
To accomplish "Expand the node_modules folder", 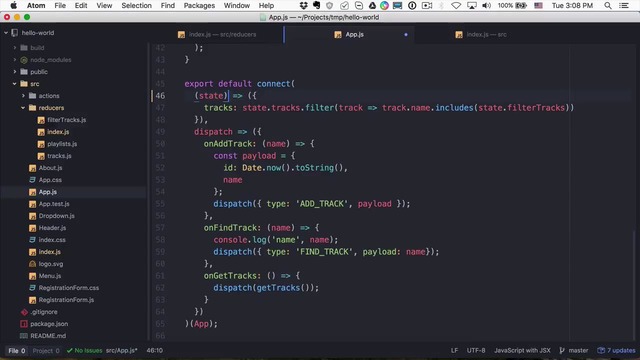I will [x=15, y=60].
